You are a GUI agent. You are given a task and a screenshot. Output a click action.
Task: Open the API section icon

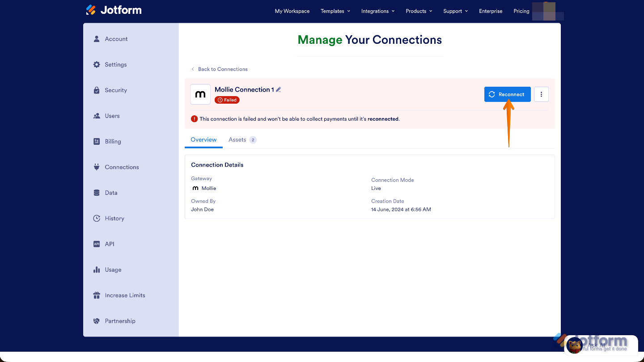pos(96,244)
